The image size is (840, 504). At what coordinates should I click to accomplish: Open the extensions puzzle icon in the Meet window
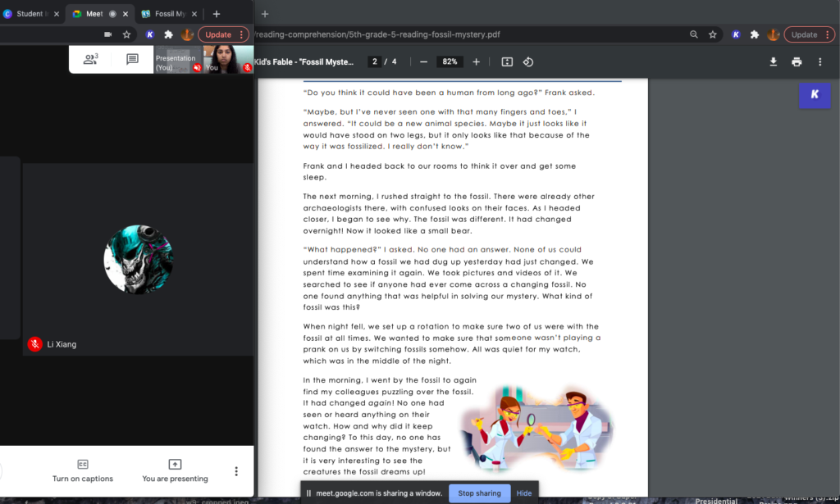(x=168, y=34)
